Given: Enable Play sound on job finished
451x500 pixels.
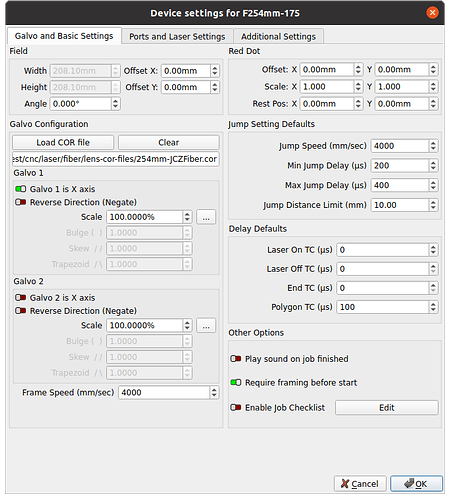Looking at the screenshot, I should (236, 359).
